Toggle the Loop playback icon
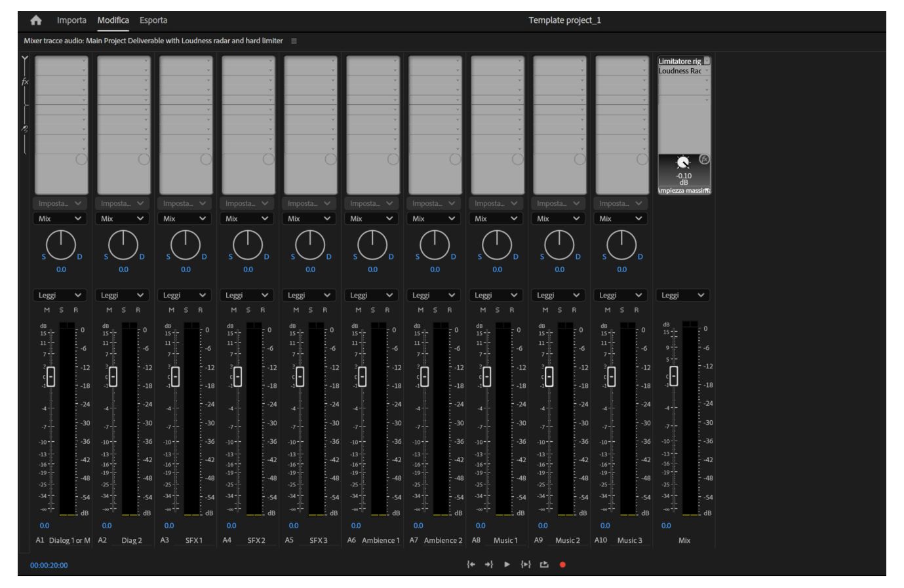904x588 pixels. click(544, 564)
